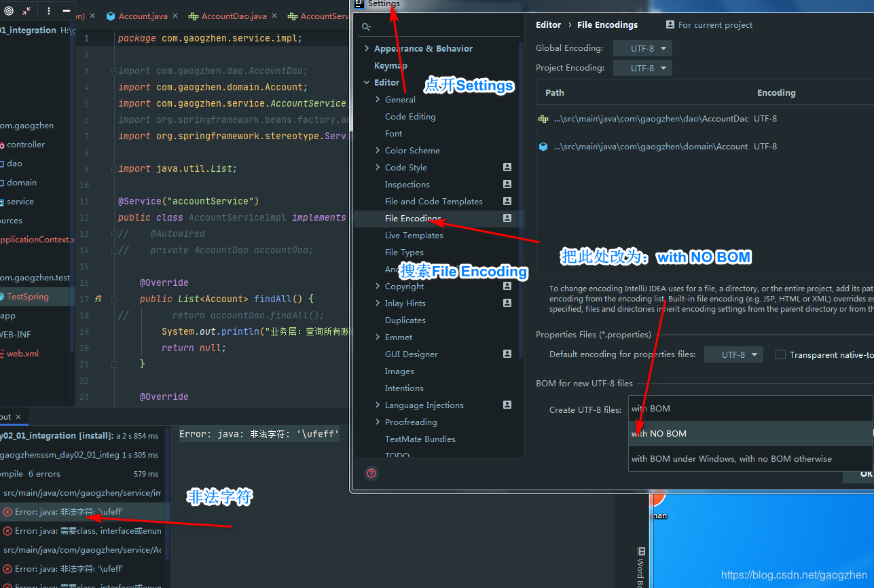This screenshot has height=588, width=874.
Task: Click the Account class cube icon in Path list
Action: 543,146
